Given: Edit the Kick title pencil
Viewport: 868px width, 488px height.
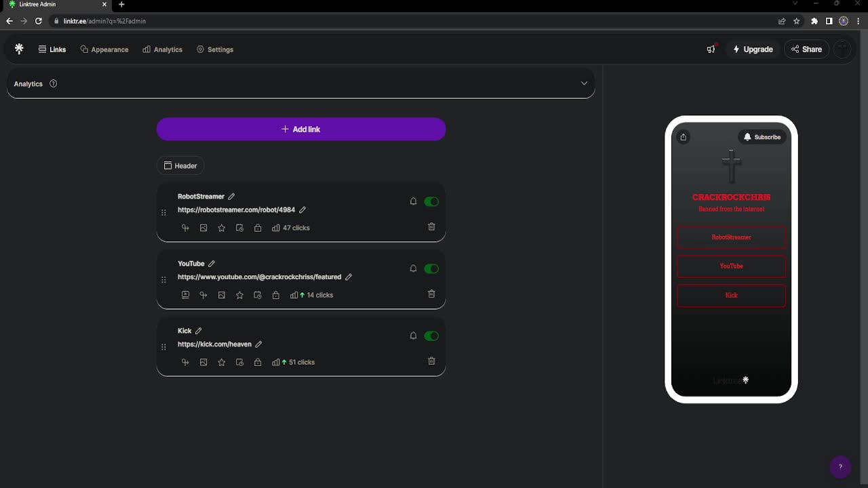Looking at the screenshot, I should [199, 331].
